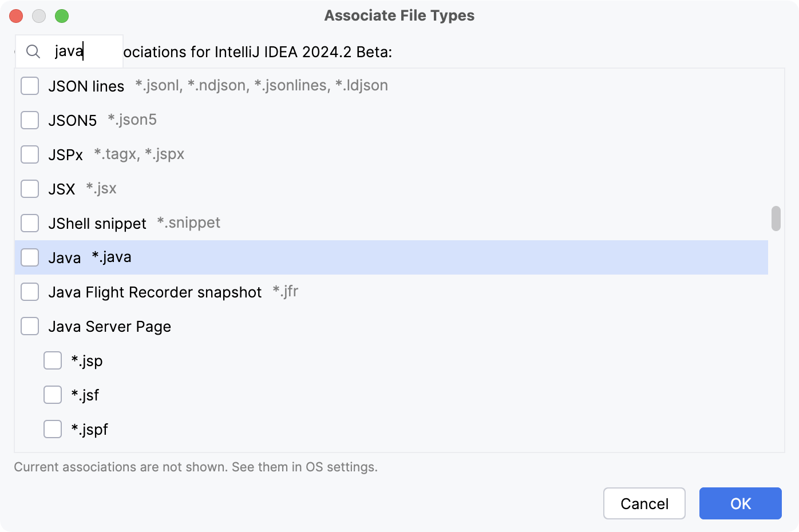Enable the Java *.java file association
Screen dimensions: 799x532
coord(30,257)
